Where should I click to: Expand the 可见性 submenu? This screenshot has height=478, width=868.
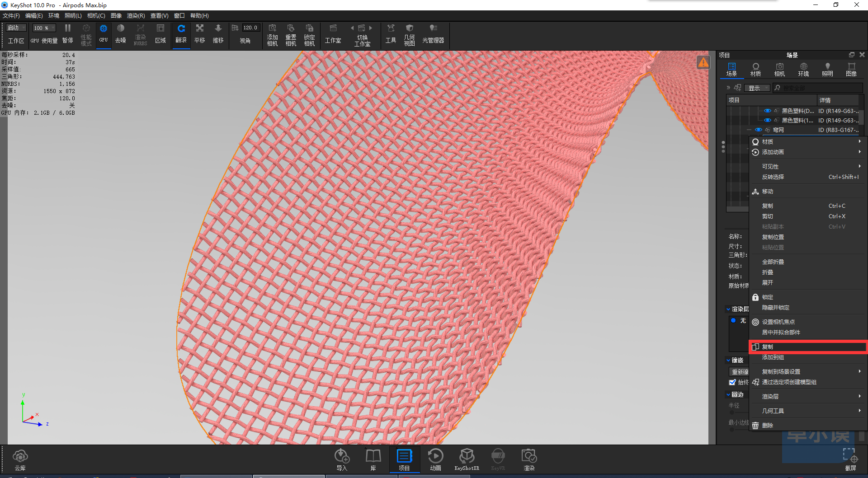pos(808,167)
